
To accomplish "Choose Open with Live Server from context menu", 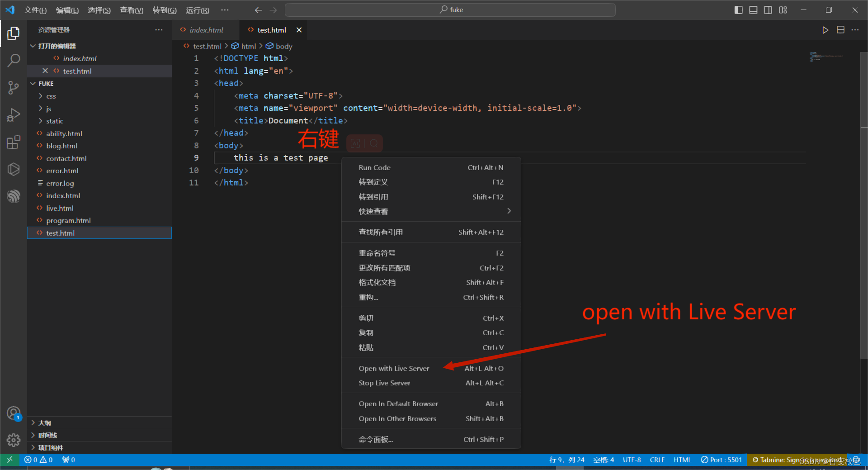I will pos(431,368).
